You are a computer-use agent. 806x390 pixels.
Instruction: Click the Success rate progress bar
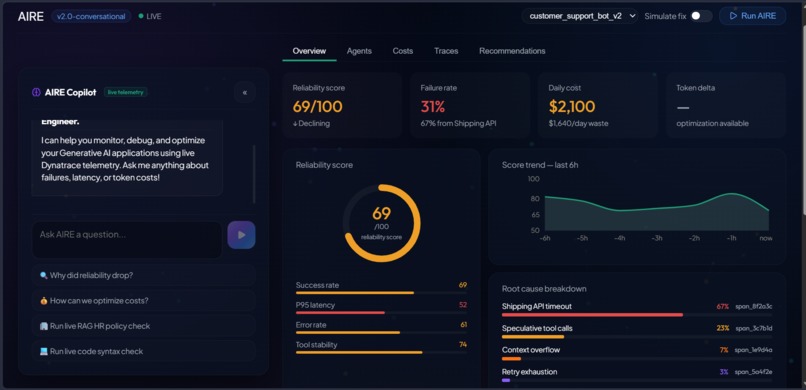click(381, 293)
